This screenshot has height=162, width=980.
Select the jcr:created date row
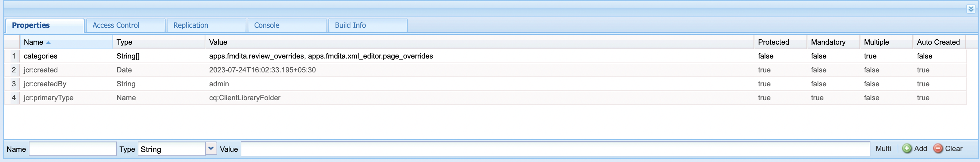41,70
